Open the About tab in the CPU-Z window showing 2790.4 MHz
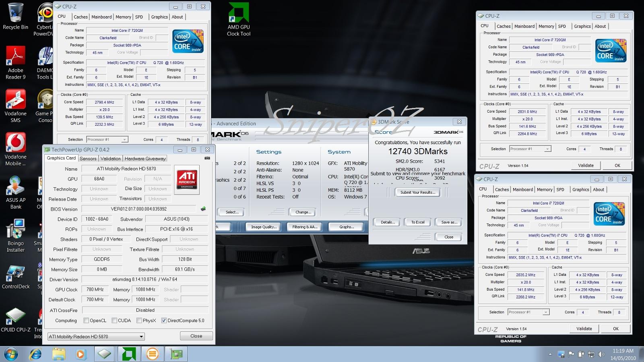 (178, 17)
